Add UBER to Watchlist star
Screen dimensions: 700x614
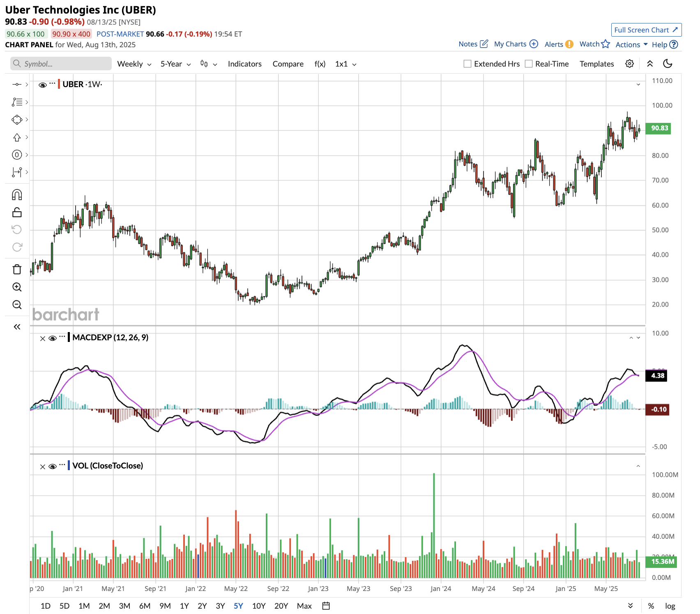606,44
